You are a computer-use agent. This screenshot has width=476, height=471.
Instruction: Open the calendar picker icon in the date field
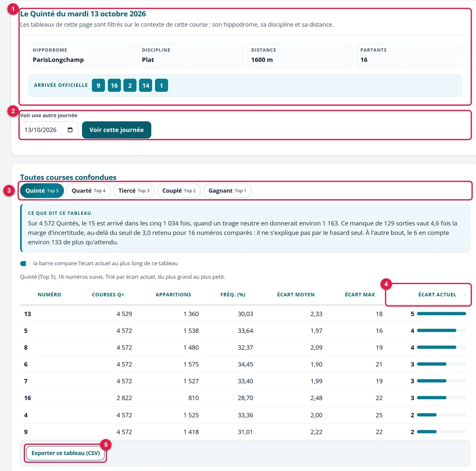(70, 130)
